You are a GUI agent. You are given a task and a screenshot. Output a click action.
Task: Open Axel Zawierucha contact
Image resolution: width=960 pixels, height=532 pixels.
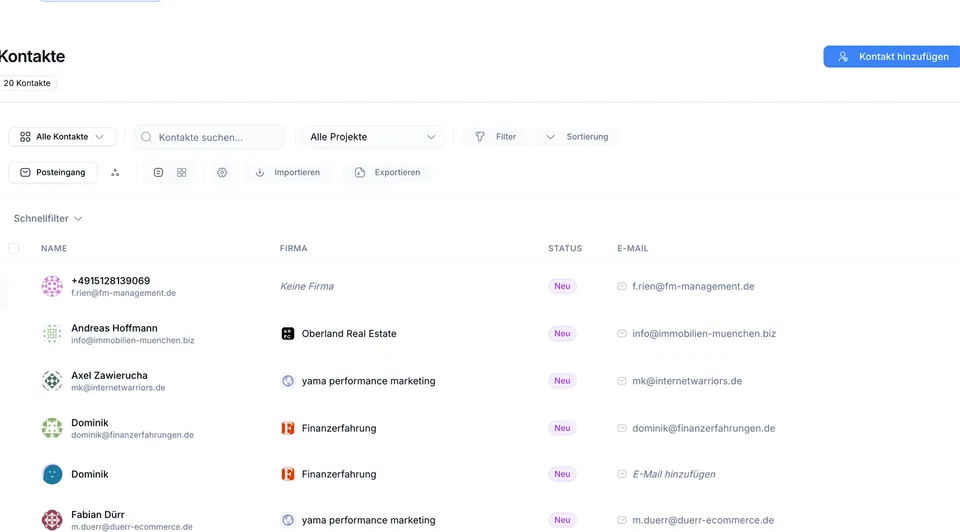click(109, 375)
